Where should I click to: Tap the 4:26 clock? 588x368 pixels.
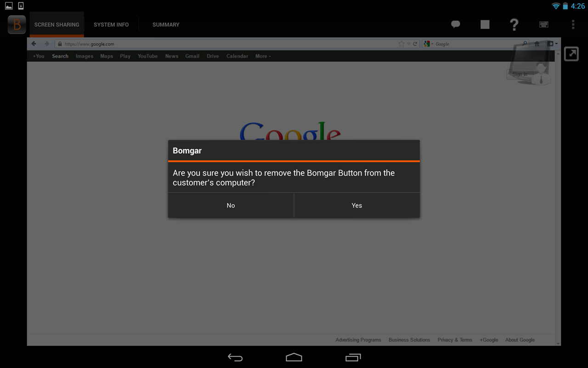pos(578,6)
